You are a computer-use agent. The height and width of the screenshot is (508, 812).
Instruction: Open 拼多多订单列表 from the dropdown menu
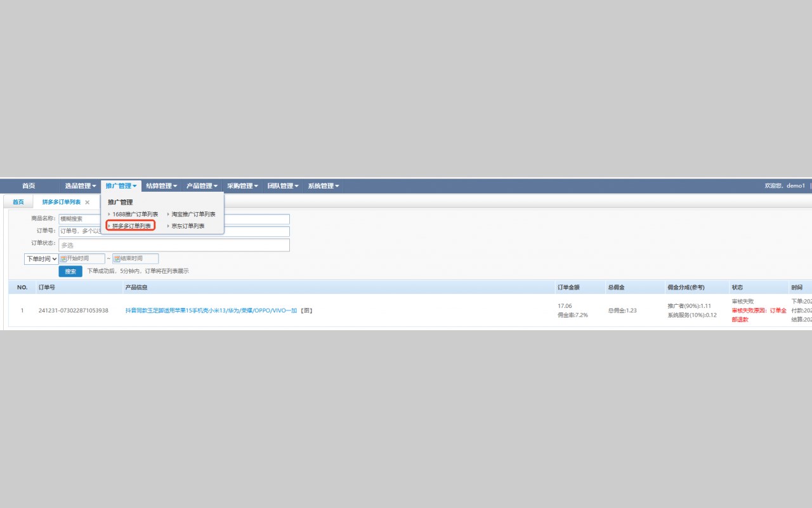(131, 226)
